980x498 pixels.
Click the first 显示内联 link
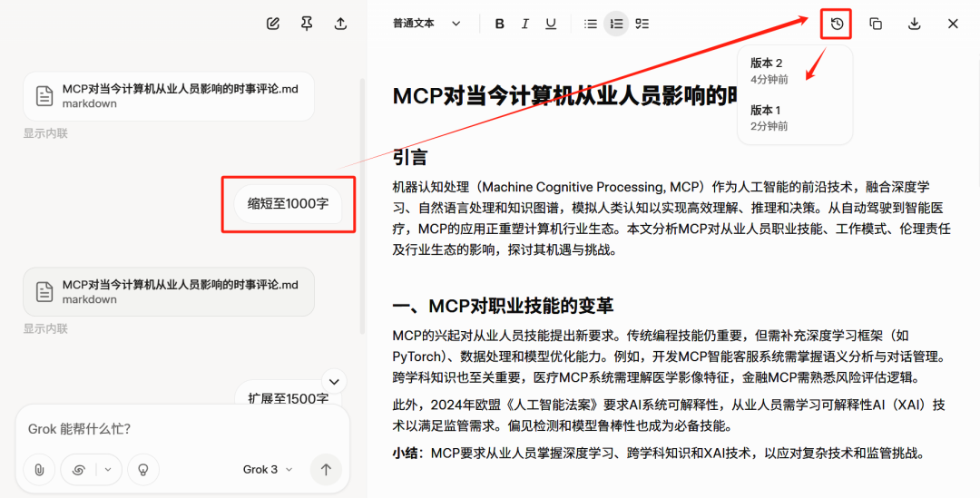coord(45,133)
